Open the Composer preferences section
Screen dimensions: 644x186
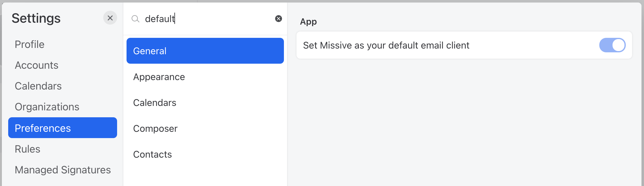(155, 128)
